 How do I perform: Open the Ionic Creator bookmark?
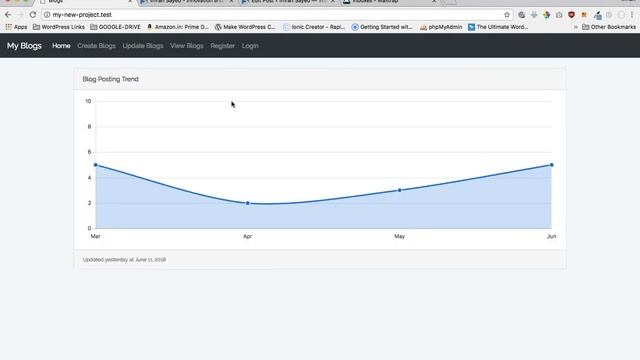314,27
